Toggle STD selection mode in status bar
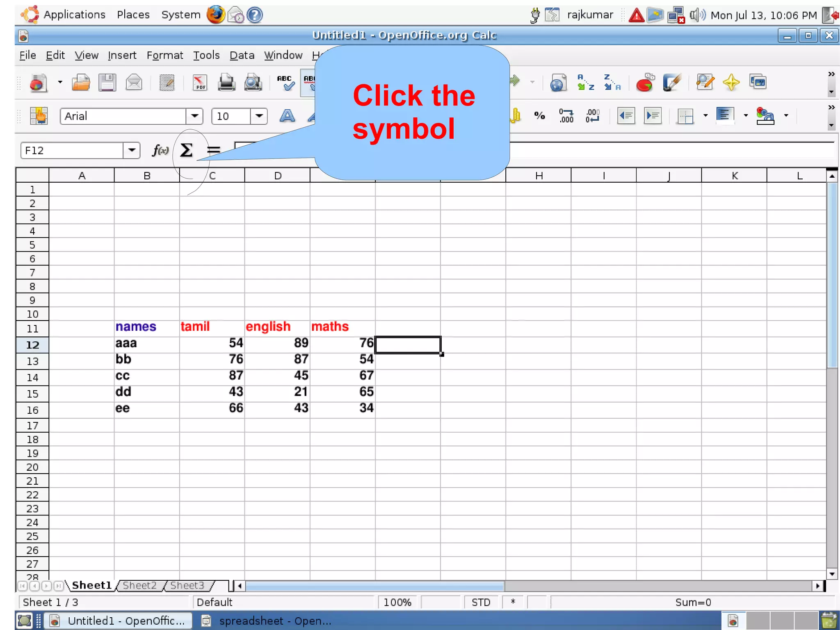 [481, 602]
